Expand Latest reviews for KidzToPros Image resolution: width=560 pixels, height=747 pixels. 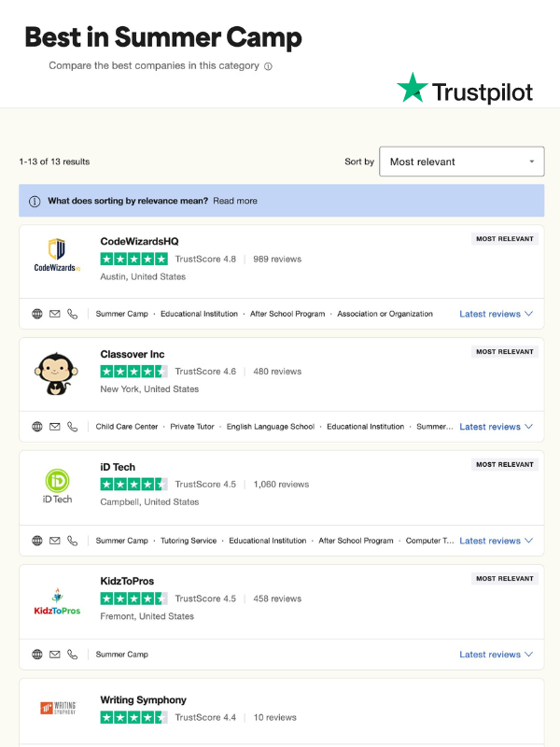(x=496, y=655)
